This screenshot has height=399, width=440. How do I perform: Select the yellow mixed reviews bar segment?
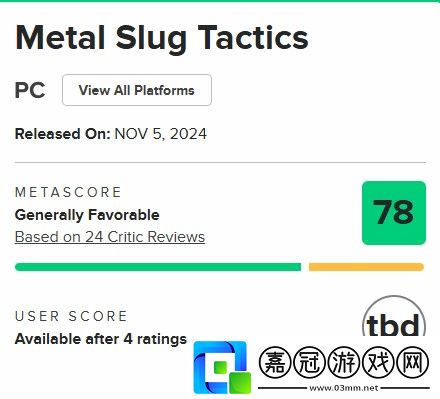[366, 267]
